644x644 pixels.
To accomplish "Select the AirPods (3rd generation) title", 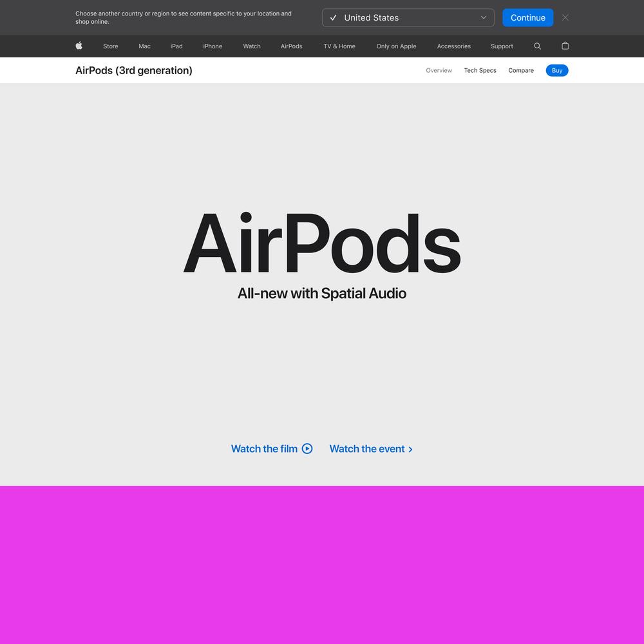I will coord(134,71).
